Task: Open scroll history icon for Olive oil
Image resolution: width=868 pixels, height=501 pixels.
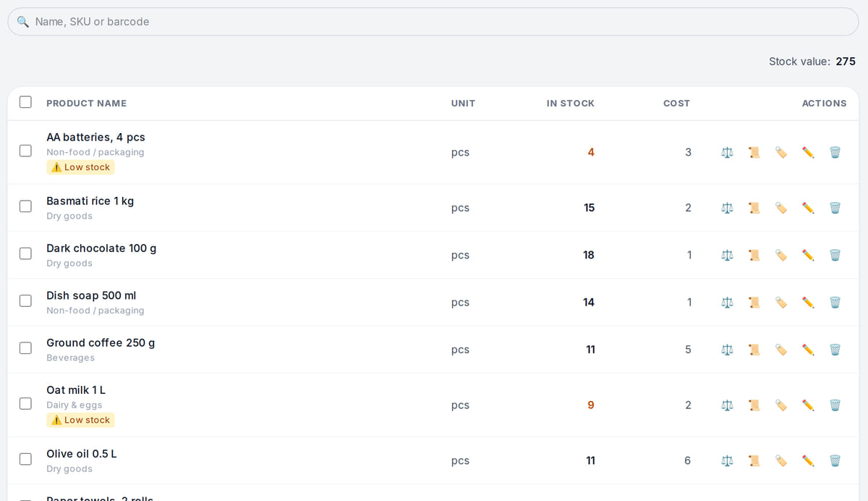Action: (754, 460)
